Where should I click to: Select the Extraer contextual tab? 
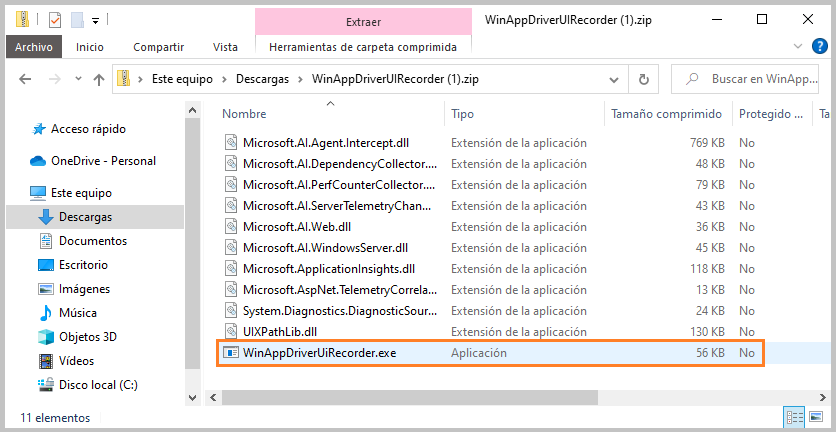pyautogui.click(x=363, y=22)
